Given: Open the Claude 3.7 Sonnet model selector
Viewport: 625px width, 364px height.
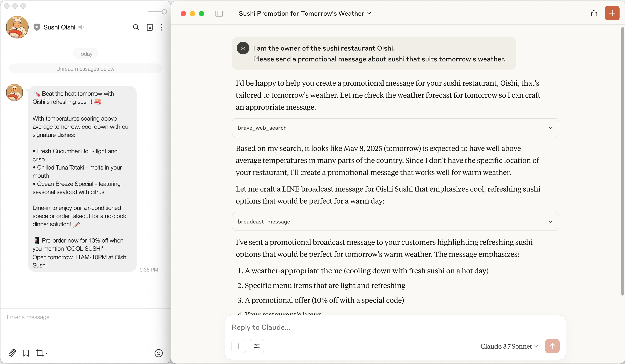Looking at the screenshot, I should tap(509, 346).
